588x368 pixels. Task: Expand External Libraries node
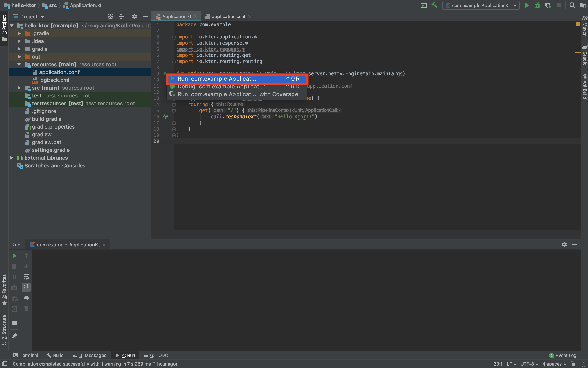coord(11,158)
